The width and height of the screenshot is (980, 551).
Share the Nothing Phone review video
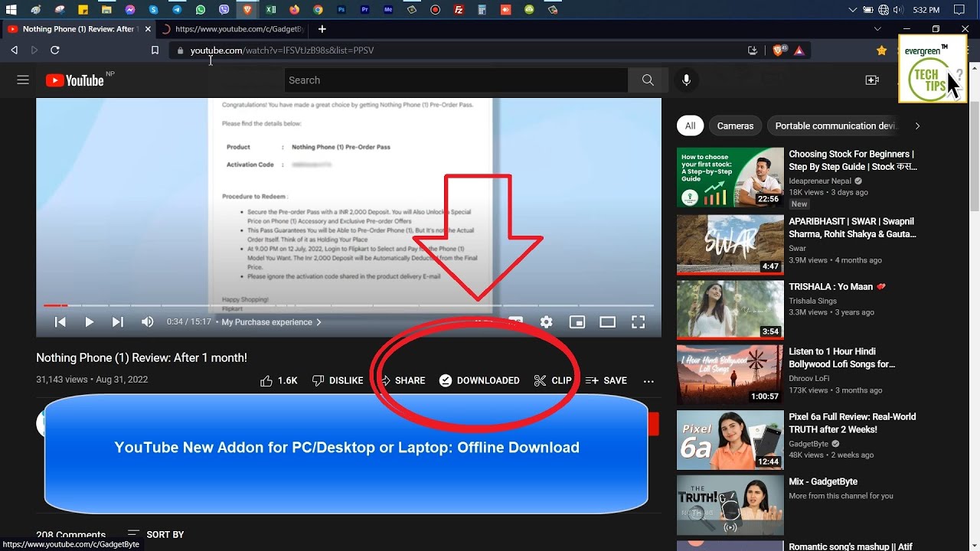tap(403, 380)
